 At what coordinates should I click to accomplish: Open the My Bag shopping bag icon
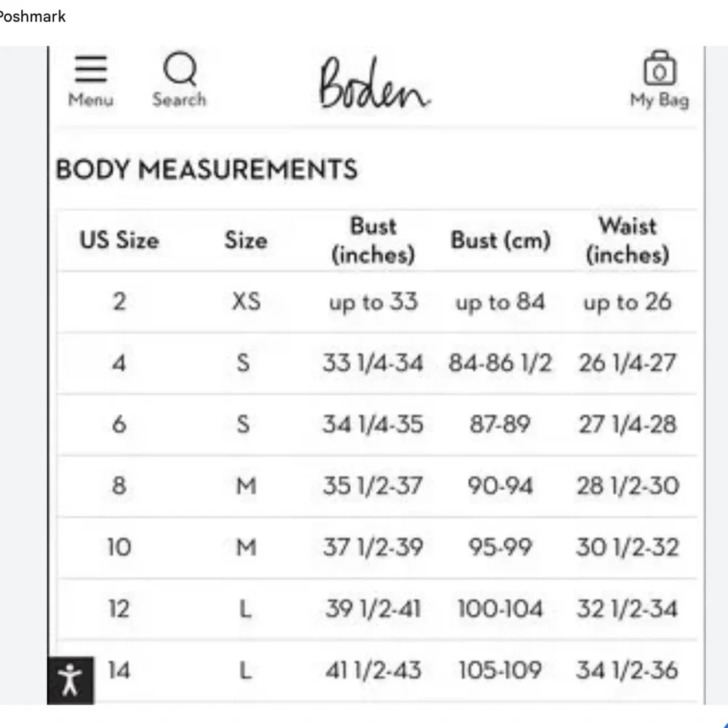660,70
